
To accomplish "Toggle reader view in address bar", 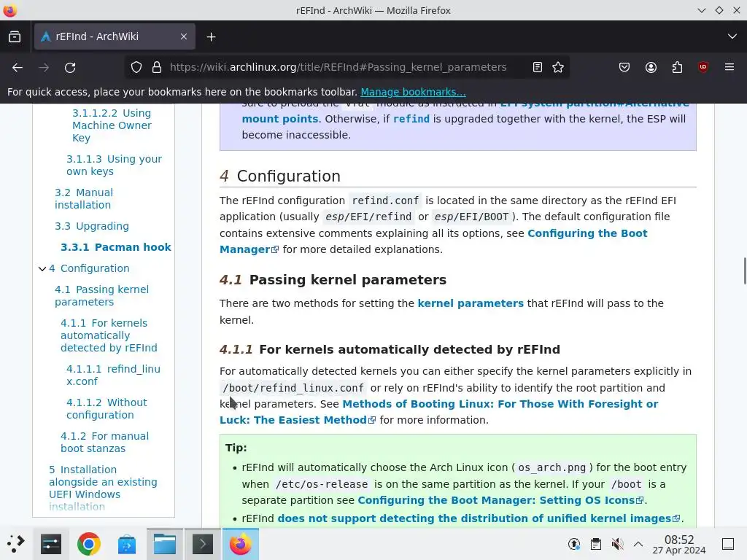I will pos(538,68).
